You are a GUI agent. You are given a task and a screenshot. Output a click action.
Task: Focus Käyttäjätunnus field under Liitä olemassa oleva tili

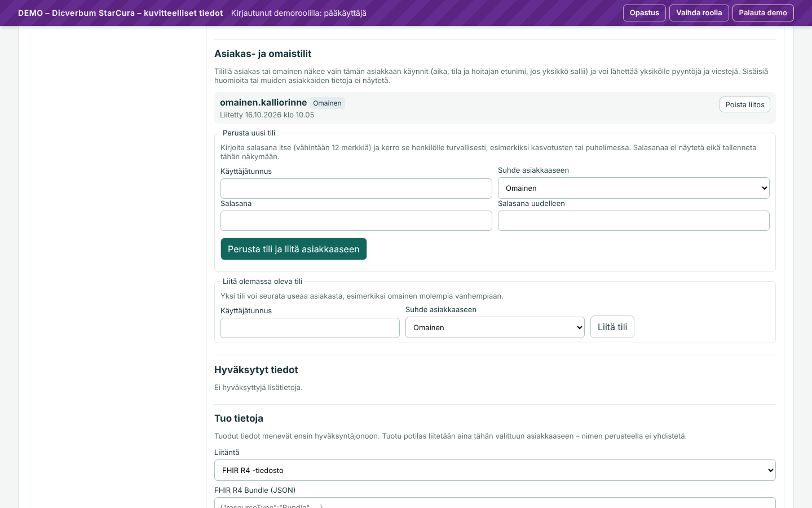pos(310,328)
